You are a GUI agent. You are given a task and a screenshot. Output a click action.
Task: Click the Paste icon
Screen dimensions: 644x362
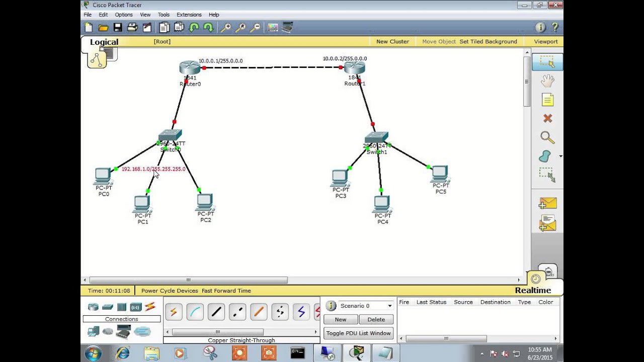(179, 28)
